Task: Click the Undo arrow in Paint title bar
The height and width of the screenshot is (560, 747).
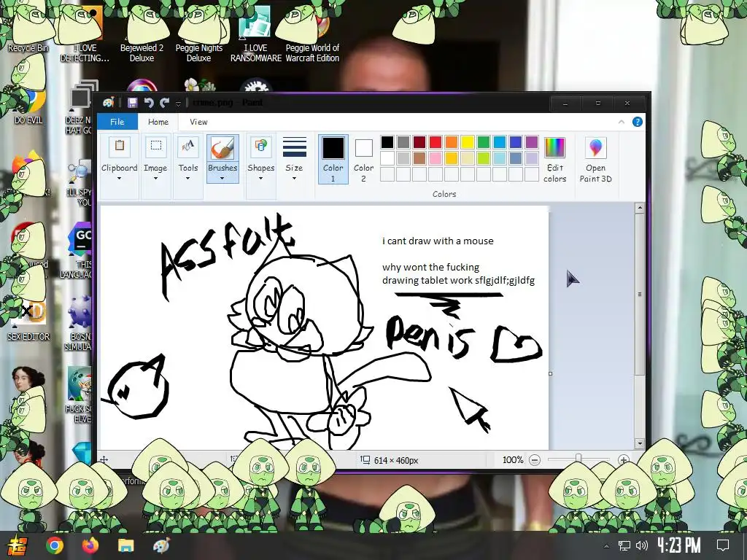Action: 149,102
